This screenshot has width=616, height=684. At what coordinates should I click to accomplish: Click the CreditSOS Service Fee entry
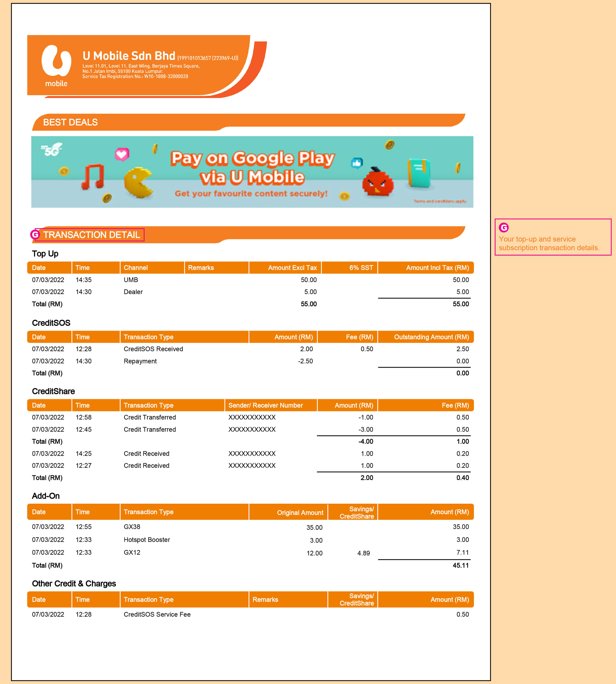click(157, 614)
